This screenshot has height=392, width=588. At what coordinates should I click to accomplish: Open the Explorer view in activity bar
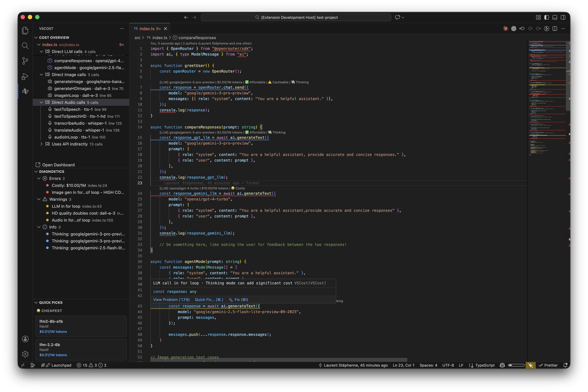pyautogui.click(x=25, y=30)
